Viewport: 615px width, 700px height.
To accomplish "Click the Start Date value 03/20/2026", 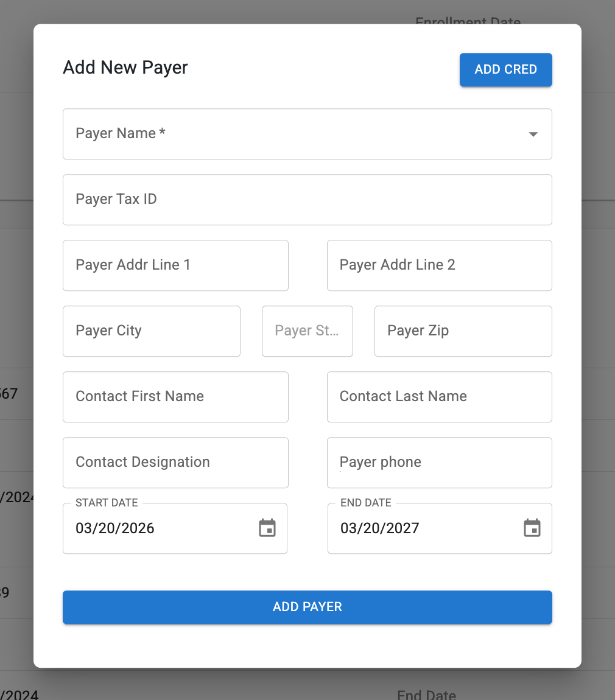I will coord(116,528).
